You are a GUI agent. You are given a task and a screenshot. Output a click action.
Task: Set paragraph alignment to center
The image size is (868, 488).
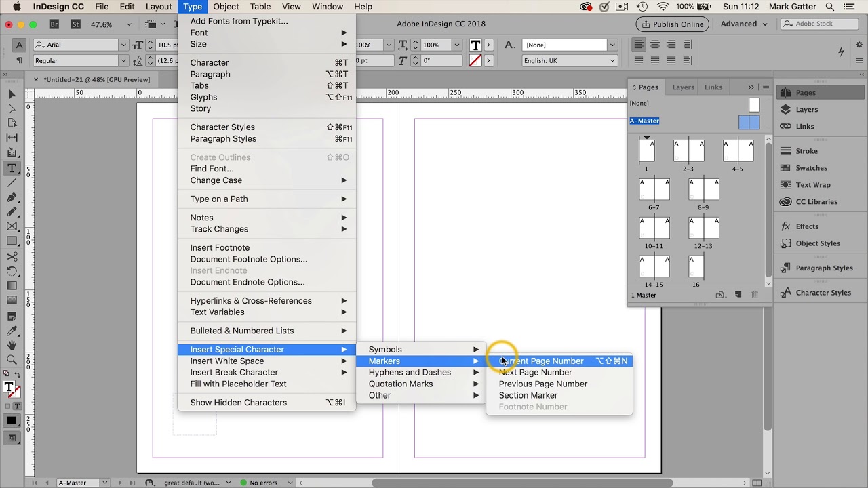(655, 45)
